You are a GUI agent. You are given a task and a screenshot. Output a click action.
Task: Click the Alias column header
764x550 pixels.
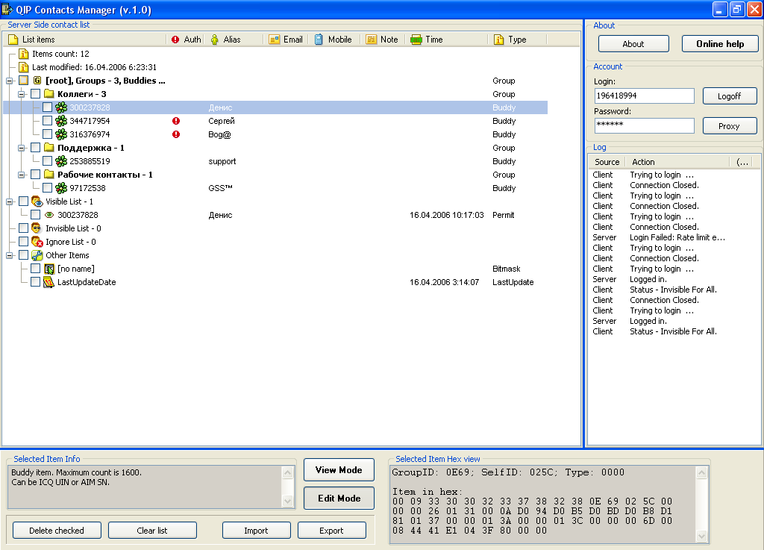[x=234, y=39]
